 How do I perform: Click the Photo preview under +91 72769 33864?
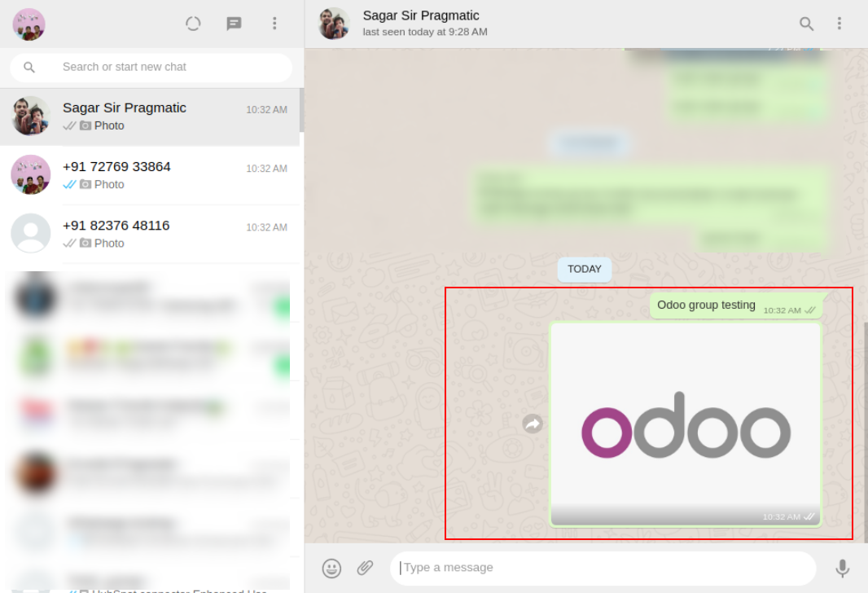(x=109, y=184)
